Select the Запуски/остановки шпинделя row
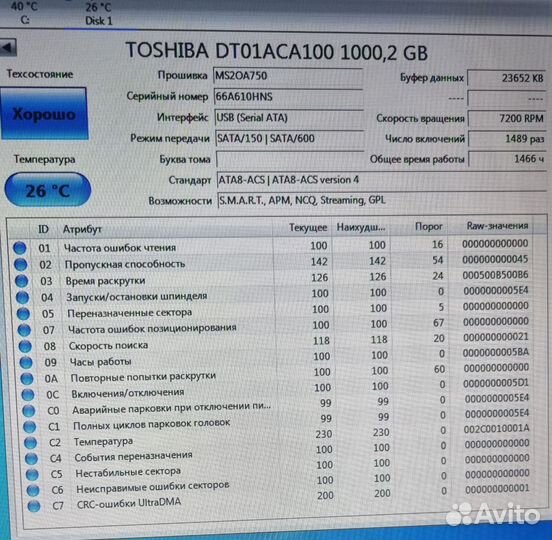Screen dimensions: 552x540 tap(273, 295)
